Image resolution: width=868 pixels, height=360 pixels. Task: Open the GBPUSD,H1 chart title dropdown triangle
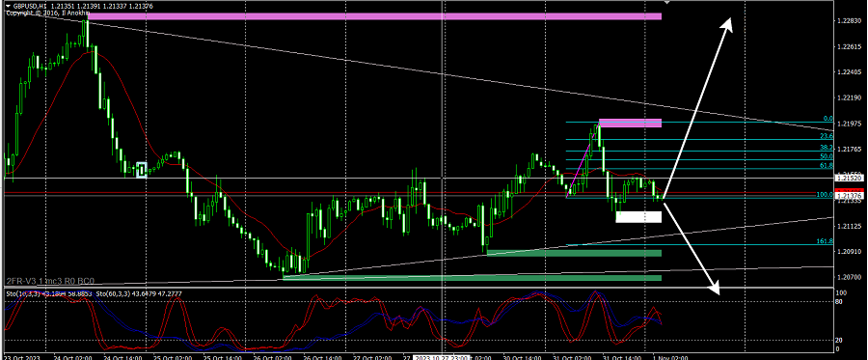pyautogui.click(x=8, y=6)
